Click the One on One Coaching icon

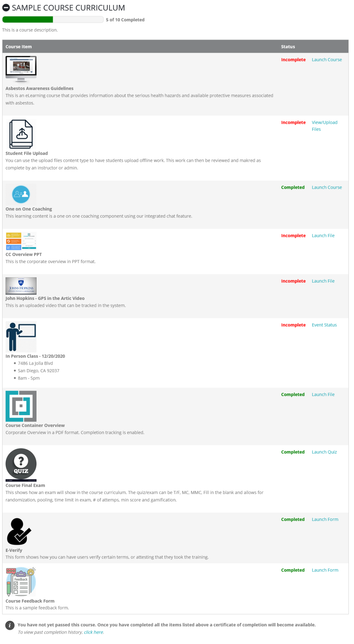[21, 194]
